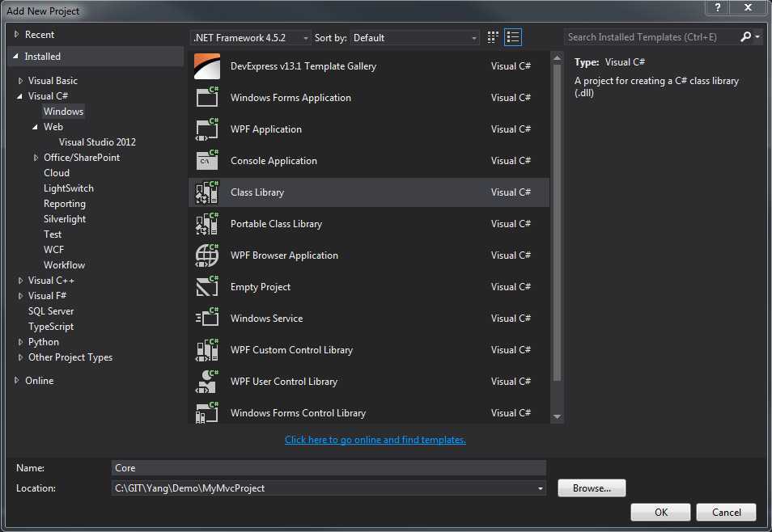Image resolution: width=772 pixels, height=532 pixels.
Task: Close the Add New Project dialog
Action: point(748,7)
